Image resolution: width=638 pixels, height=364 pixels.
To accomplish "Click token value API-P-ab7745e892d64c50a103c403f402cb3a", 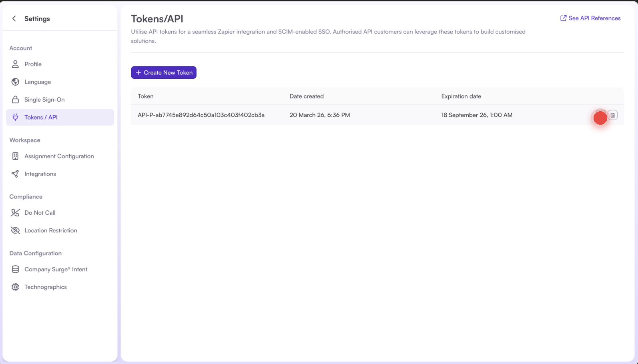I will pyautogui.click(x=201, y=115).
